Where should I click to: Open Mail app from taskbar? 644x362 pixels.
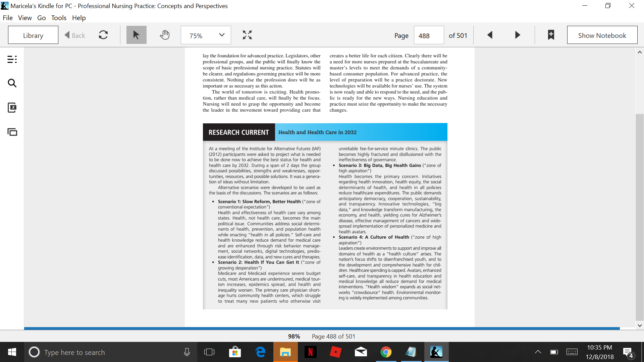click(361, 352)
